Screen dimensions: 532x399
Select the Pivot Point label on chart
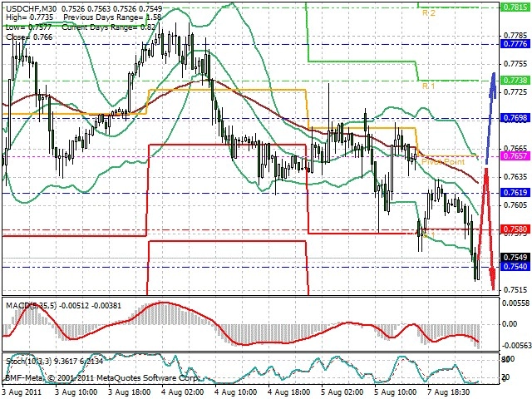(x=443, y=162)
